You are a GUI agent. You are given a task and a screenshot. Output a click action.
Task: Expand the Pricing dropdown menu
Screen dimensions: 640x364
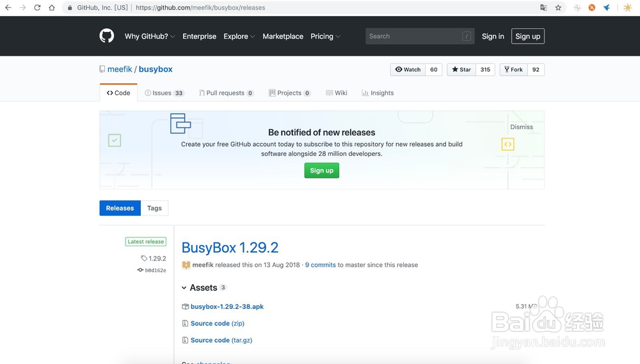(x=325, y=36)
